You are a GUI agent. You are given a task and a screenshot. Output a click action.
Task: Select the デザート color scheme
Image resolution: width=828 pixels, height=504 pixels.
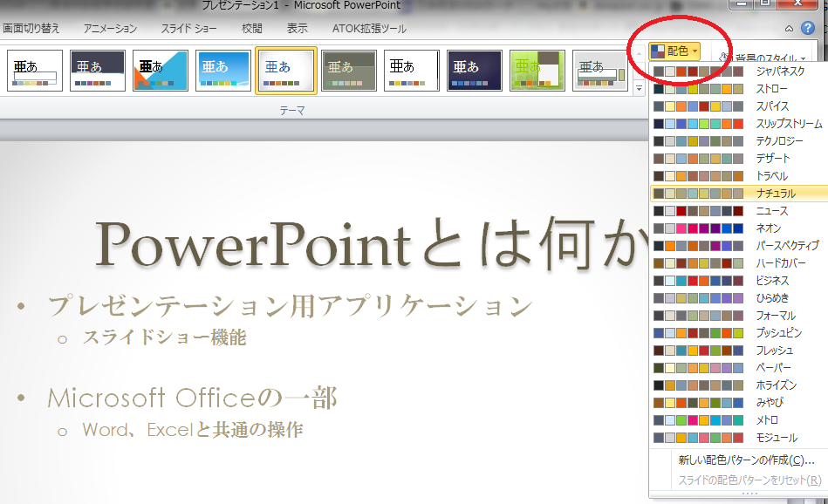739,159
